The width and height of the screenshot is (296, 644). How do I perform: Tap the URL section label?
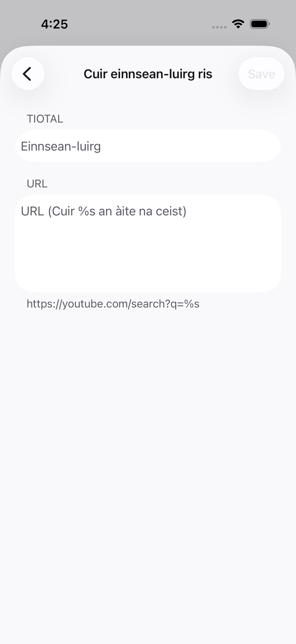37,184
